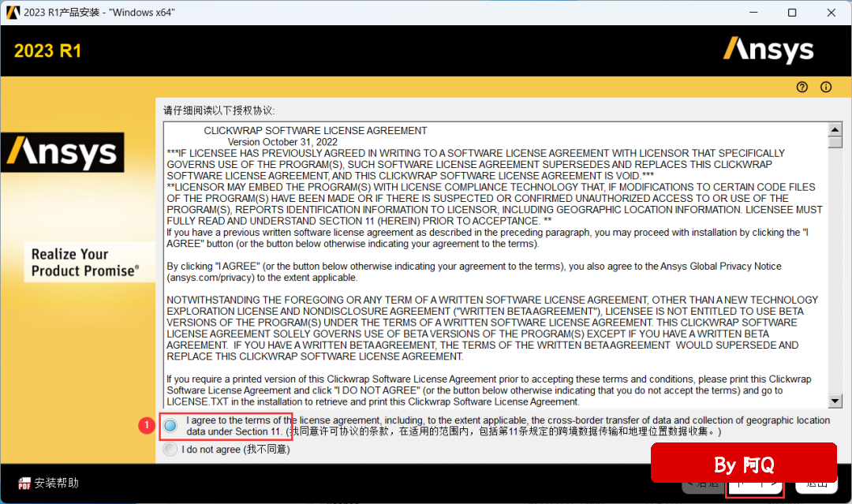Close the installer window

[x=830, y=13]
